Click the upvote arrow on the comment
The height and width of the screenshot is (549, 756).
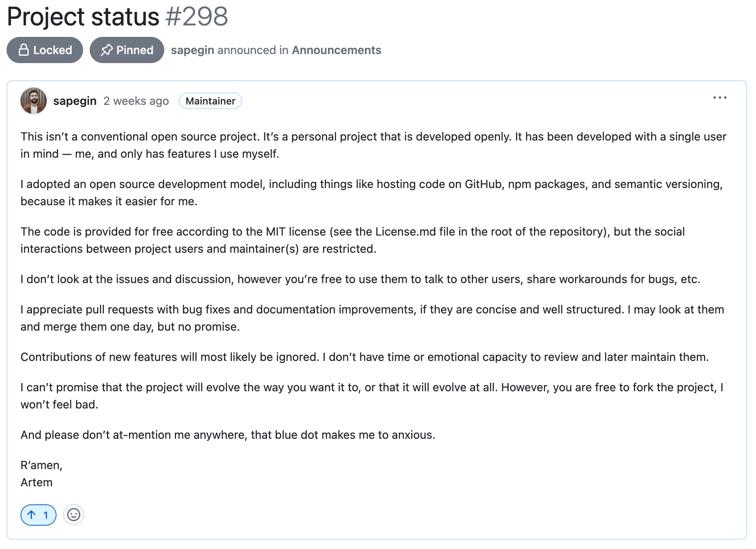[32, 515]
